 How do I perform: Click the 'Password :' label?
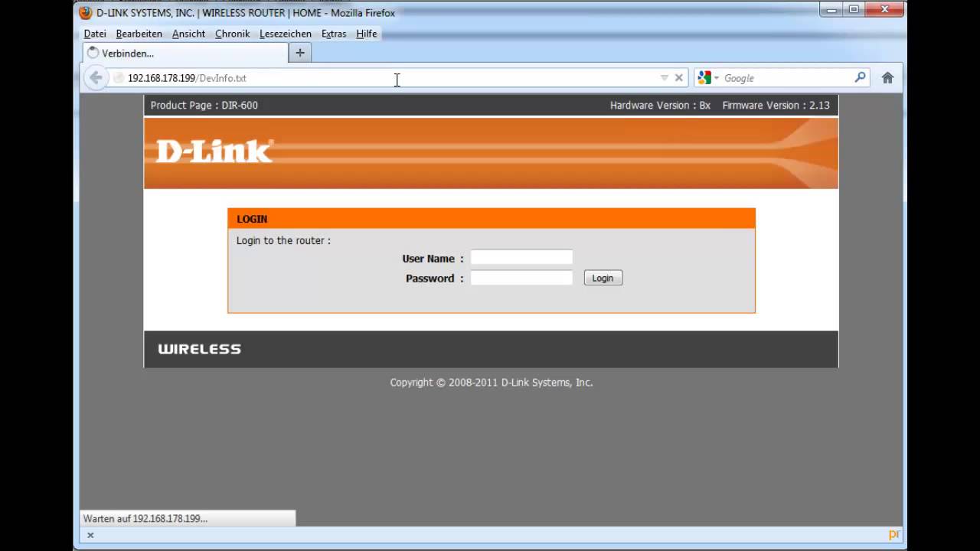coord(435,279)
